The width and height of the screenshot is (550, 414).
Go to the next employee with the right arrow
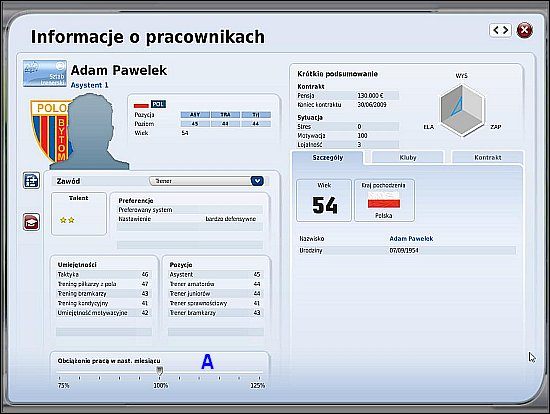point(506,30)
